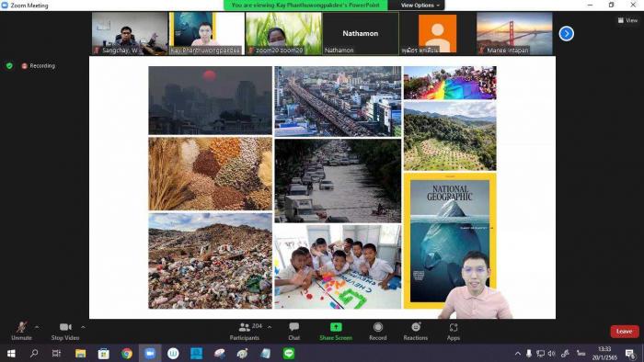Expand the Participants options arrow
644x362 pixels.
tap(270, 327)
